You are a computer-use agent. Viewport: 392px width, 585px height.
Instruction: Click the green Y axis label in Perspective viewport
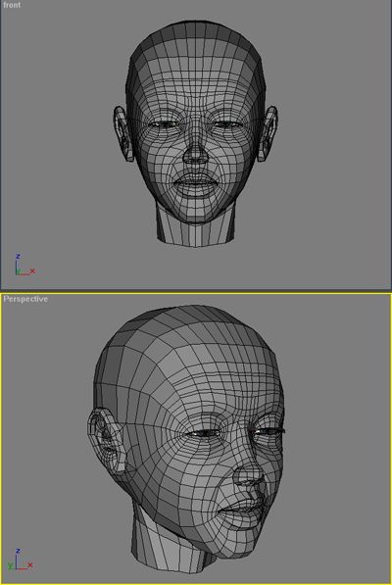pos(10,566)
